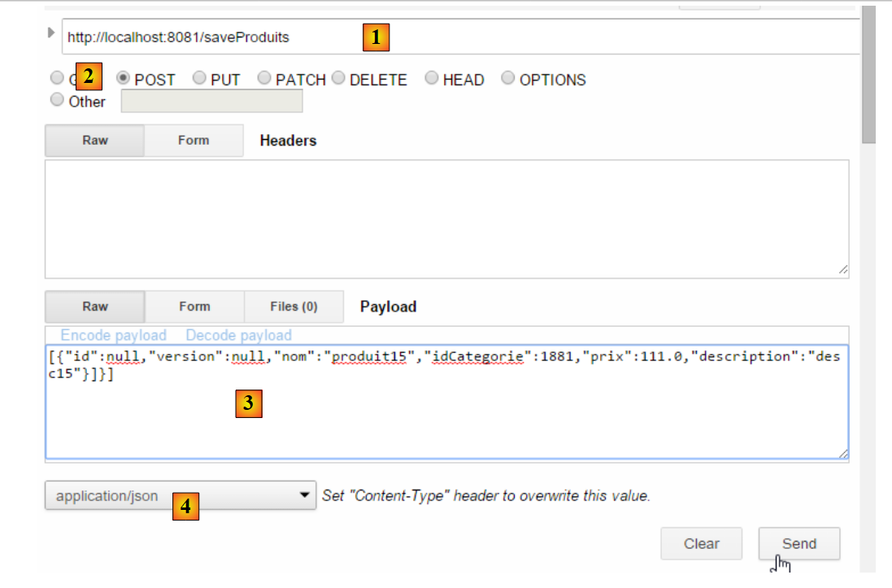Click the Encode payload link
This screenshot has height=588, width=892.
click(x=113, y=335)
